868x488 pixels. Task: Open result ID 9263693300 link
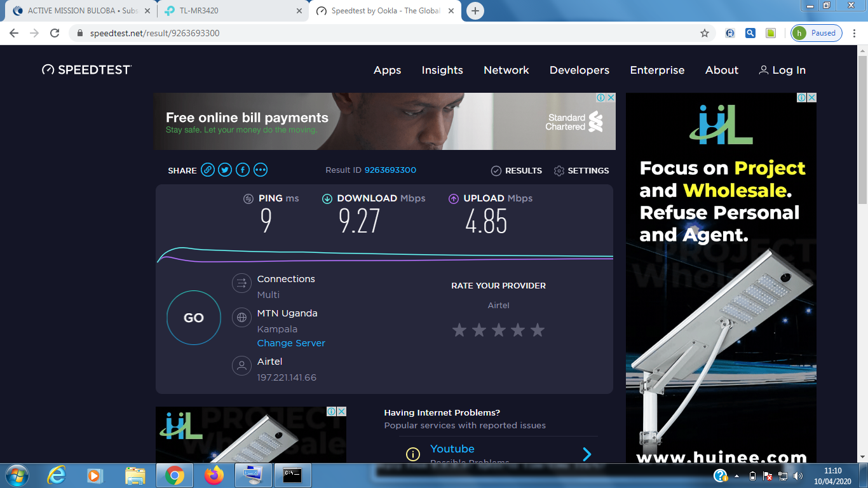[x=390, y=170]
